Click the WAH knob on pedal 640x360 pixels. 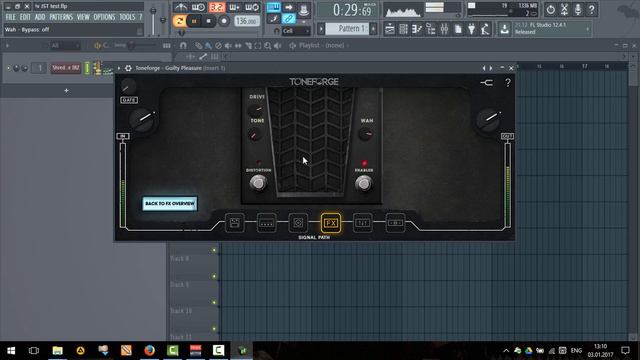tap(366, 133)
